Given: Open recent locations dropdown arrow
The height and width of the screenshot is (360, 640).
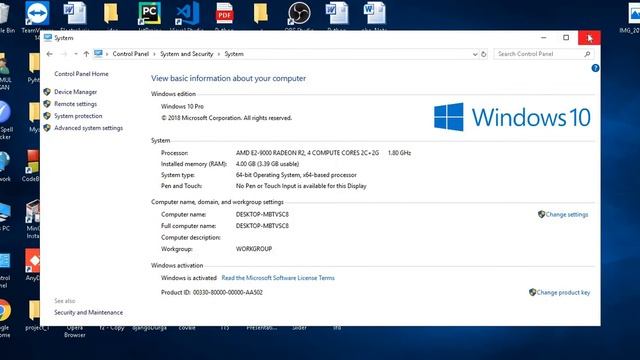Looking at the screenshot, I should [x=76, y=54].
